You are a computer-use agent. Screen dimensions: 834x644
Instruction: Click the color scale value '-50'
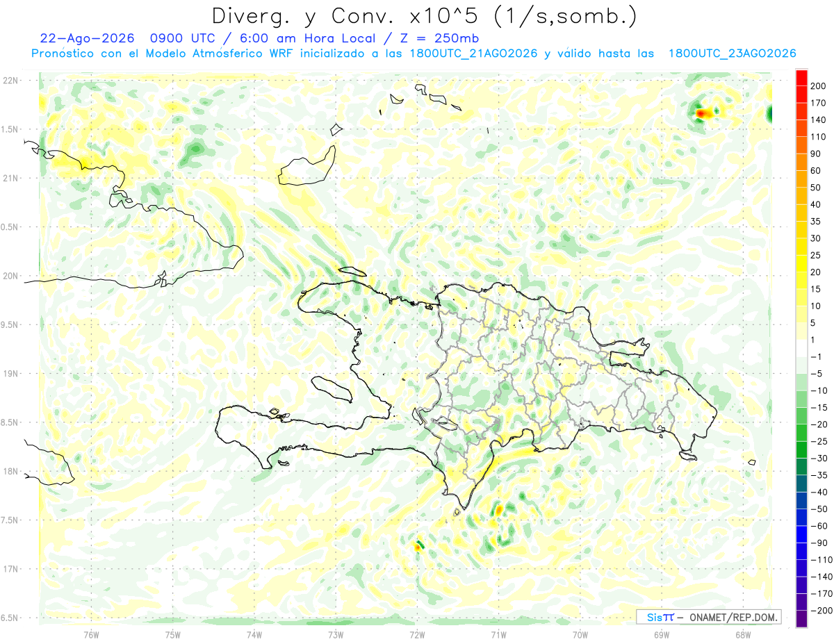tap(819, 509)
